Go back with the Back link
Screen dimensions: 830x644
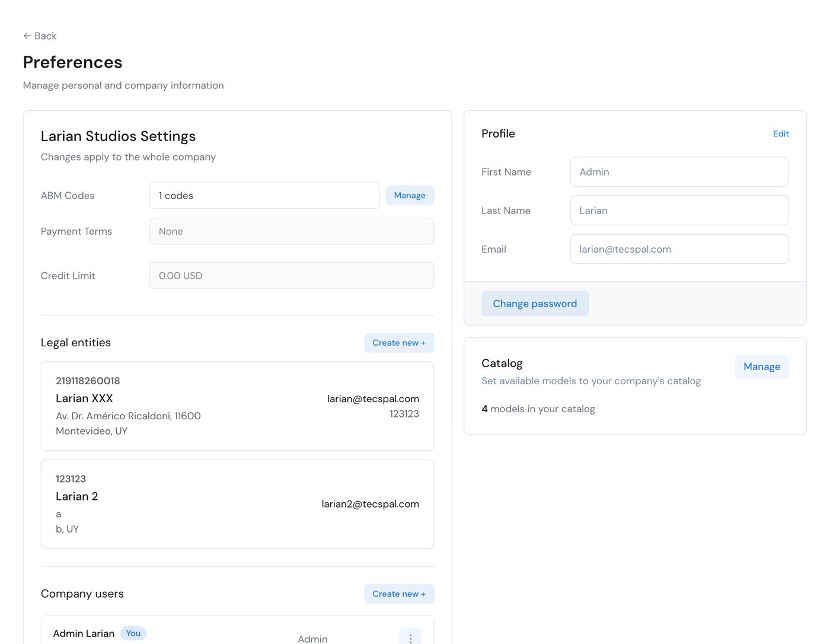40,36
